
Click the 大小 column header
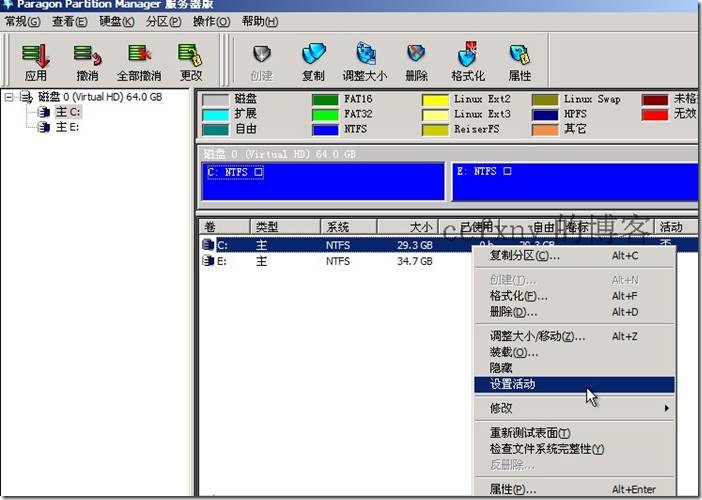407,227
